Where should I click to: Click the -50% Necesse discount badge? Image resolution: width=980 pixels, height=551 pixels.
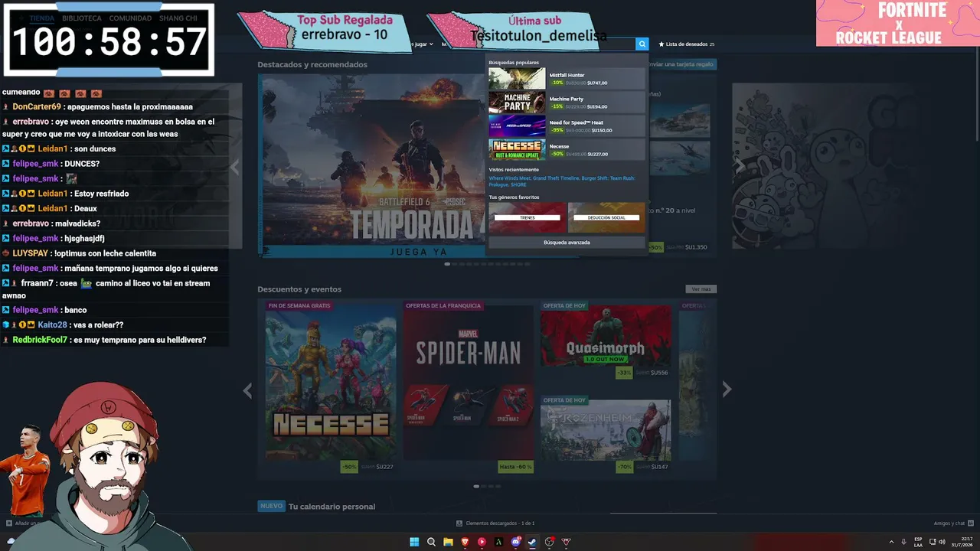[349, 466]
